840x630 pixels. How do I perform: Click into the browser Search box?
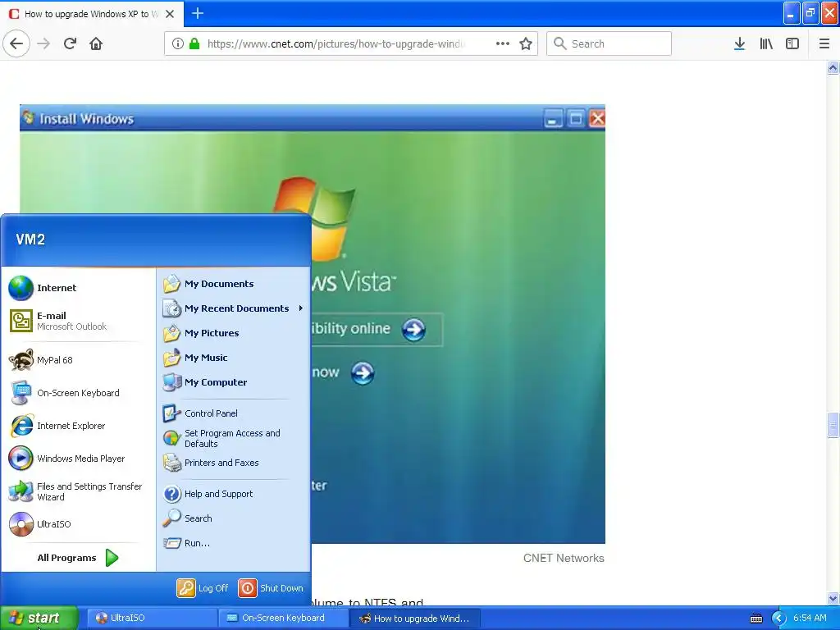click(609, 43)
